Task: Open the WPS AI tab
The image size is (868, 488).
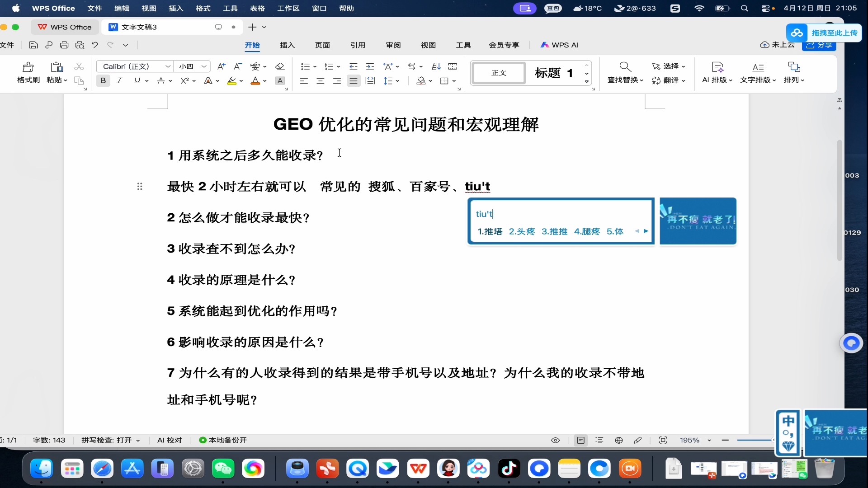Action: 559,45
